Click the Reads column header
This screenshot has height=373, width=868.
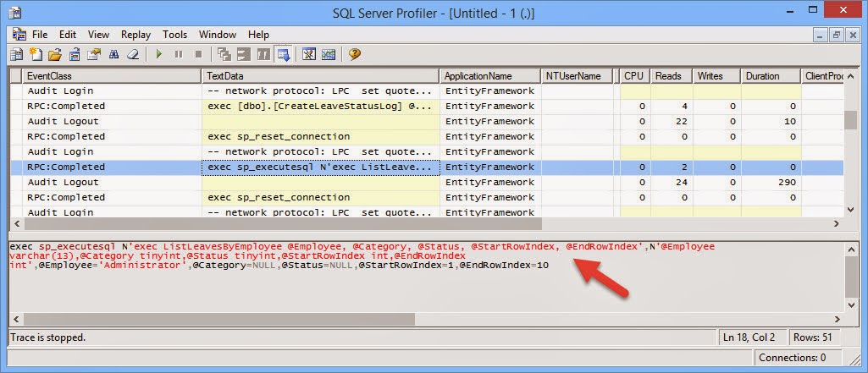[x=672, y=76]
